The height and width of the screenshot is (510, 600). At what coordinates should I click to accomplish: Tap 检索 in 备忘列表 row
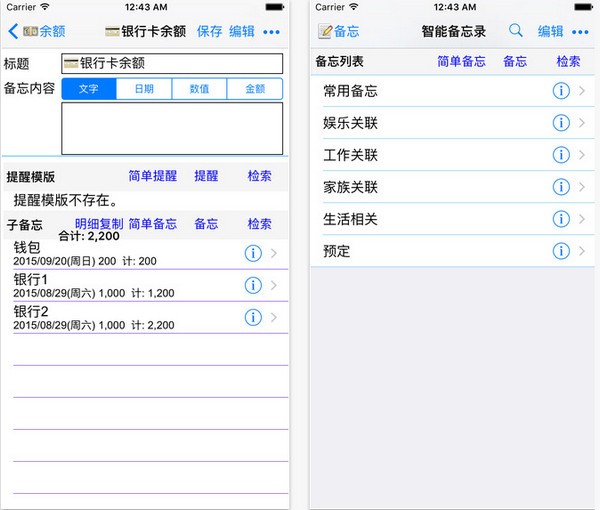click(568, 61)
